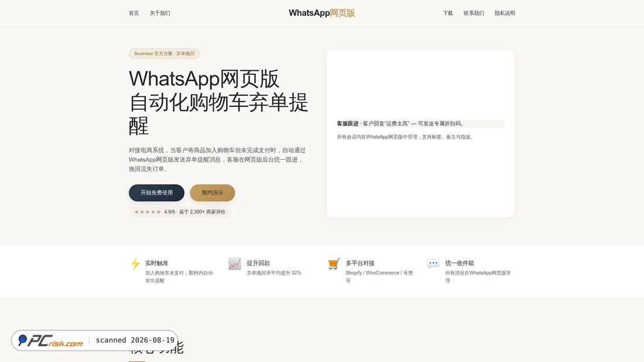
Task: Click the five-star rating stars
Action: click(x=148, y=212)
